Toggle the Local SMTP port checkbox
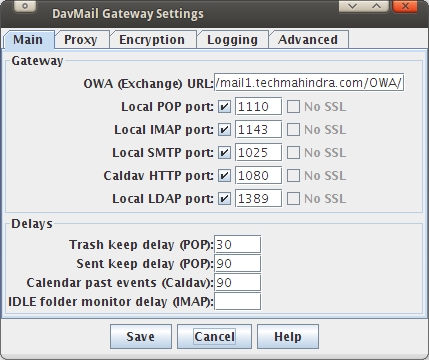 click(x=224, y=153)
